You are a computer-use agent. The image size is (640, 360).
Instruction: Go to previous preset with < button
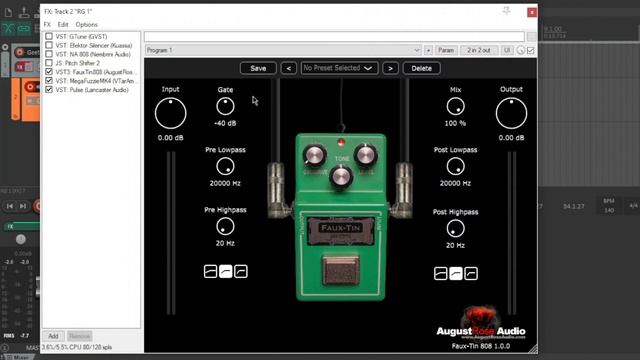pyautogui.click(x=289, y=68)
